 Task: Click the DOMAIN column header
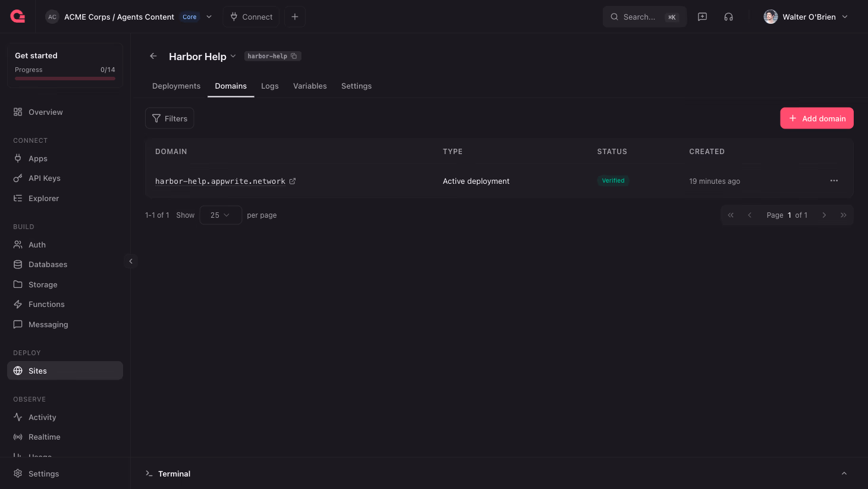171,152
